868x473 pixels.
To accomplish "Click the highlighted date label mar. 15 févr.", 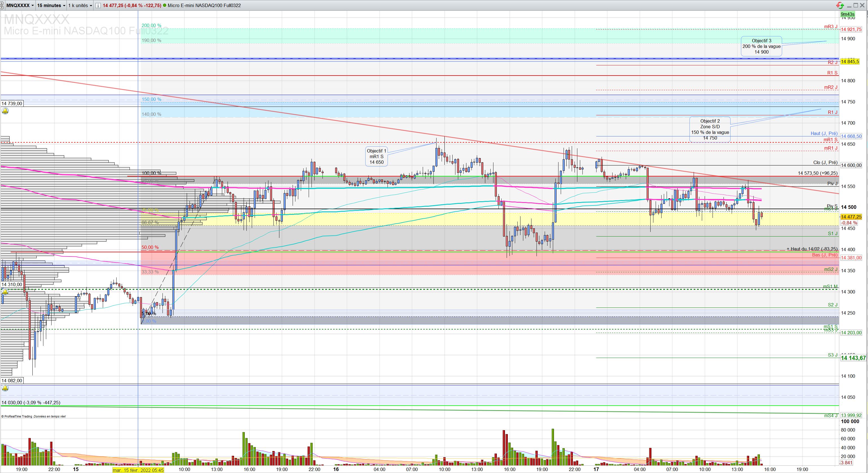I will tap(138, 470).
